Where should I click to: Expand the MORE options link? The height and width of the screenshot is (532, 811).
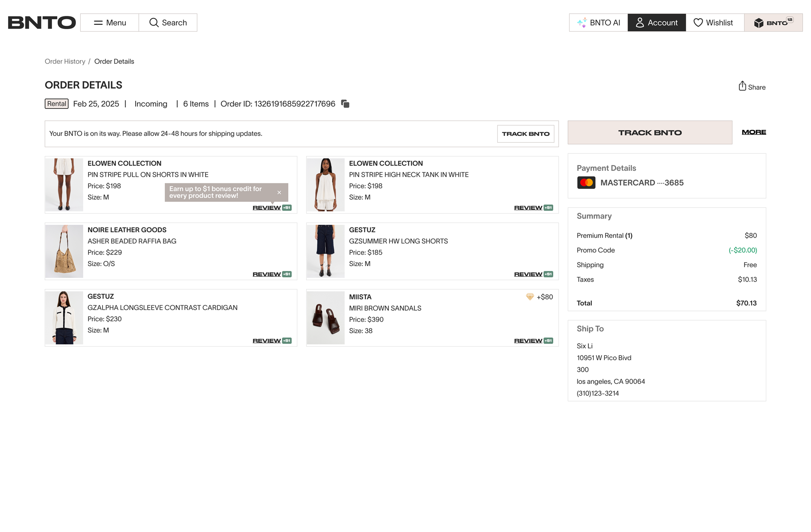(753, 132)
